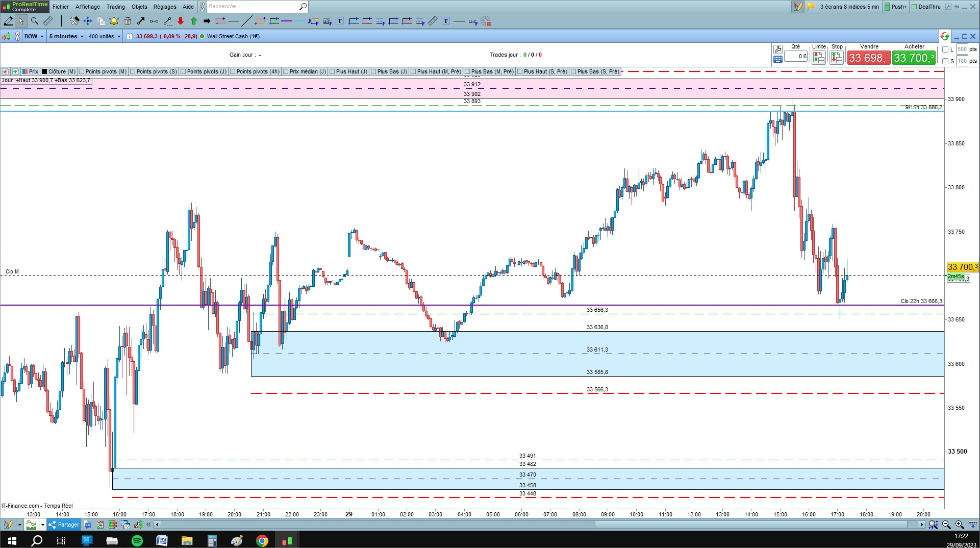Image resolution: width=980 pixels, height=548 pixels.
Task: Open the hammer and wrench tools icon
Action: (x=74, y=21)
